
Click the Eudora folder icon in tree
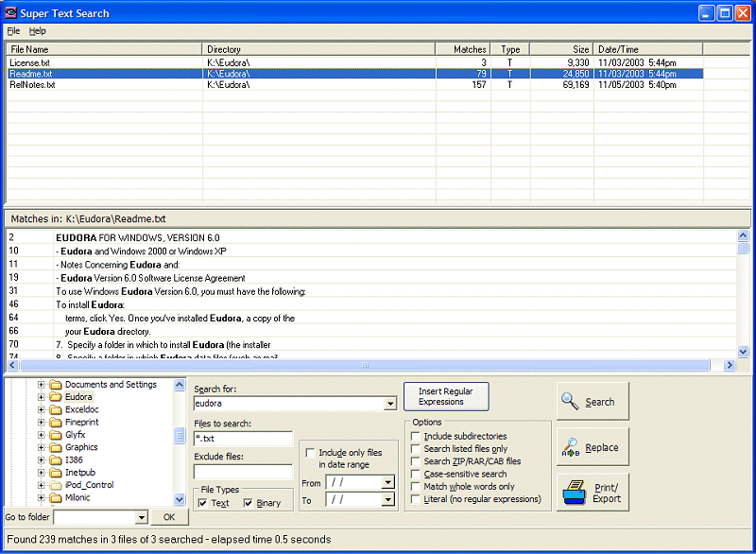56,397
